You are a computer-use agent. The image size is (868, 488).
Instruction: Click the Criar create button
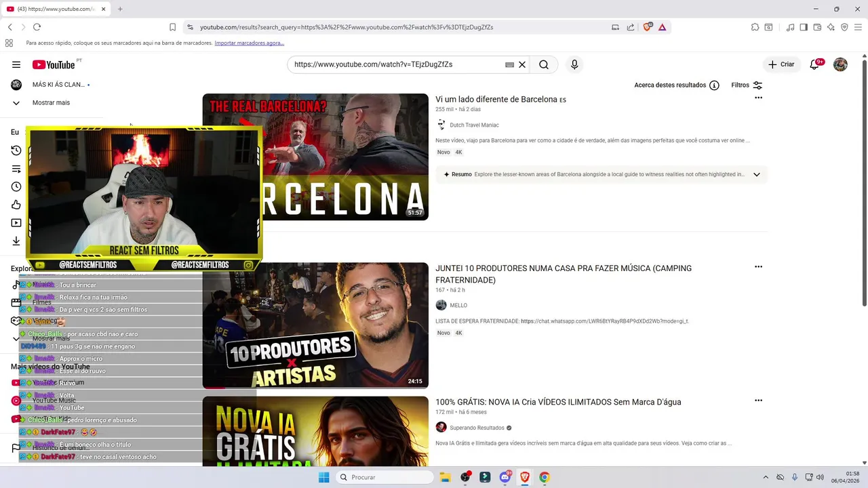click(x=781, y=64)
